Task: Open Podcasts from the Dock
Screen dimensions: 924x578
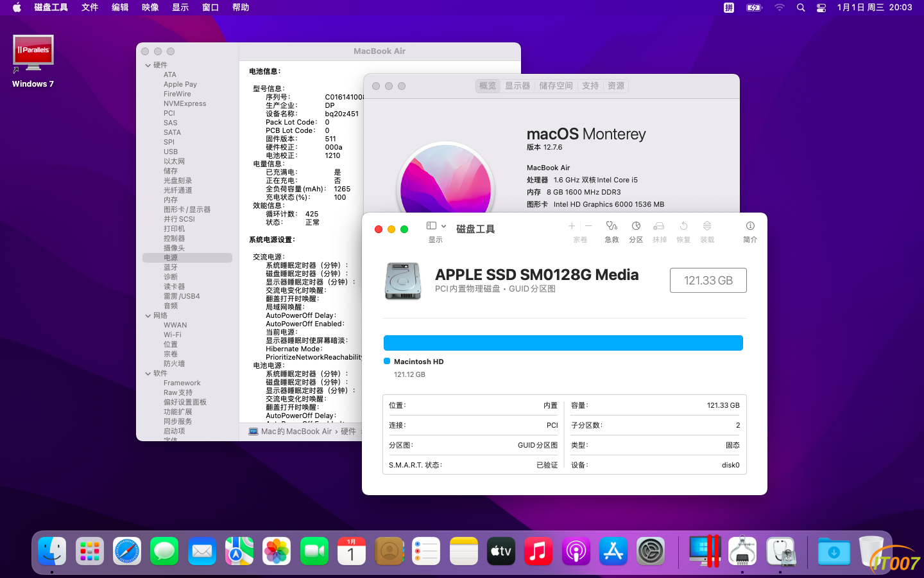Action: [576, 551]
